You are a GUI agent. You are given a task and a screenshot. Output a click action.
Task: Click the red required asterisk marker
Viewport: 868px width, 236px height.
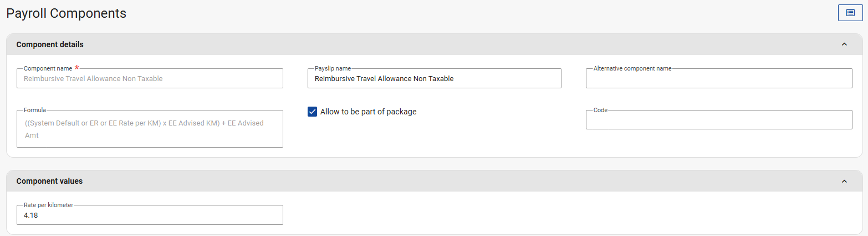[x=76, y=68]
